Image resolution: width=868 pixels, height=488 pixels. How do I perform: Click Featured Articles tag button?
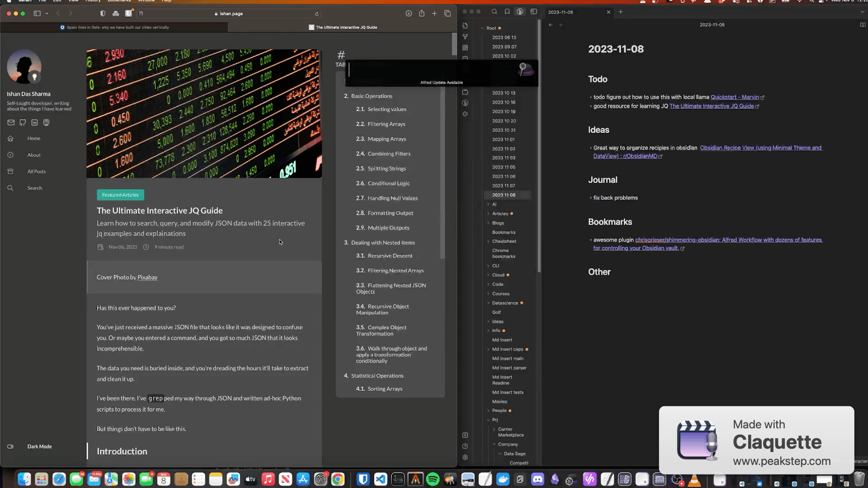pyautogui.click(x=120, y=195)
